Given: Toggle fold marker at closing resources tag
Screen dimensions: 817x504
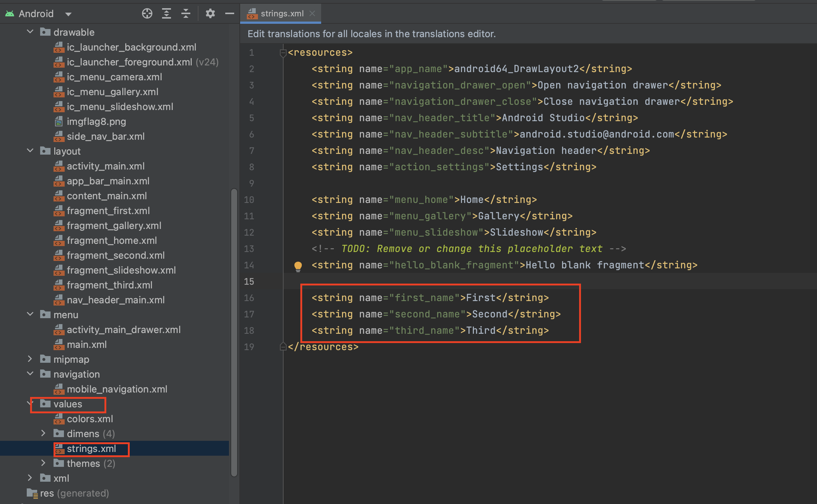Looking at the screenshot, I should tap(283, 347).
